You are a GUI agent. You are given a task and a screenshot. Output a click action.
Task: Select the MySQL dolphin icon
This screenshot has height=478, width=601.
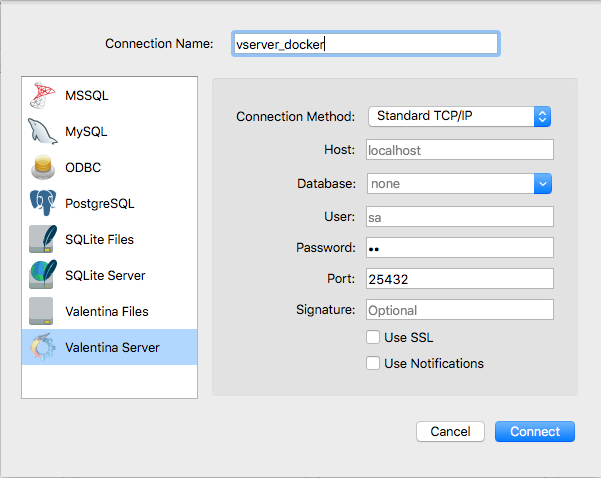coord(43,131)
